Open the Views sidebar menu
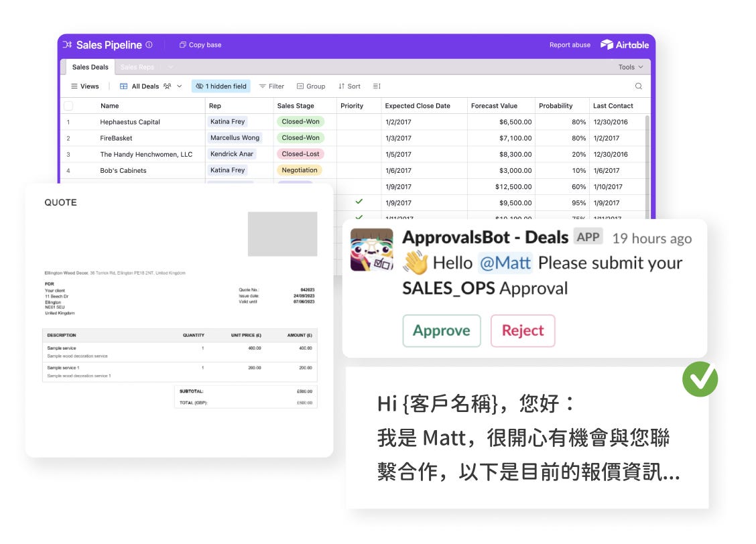This screenshot has height=544, width=756. (x=85, y=86)
